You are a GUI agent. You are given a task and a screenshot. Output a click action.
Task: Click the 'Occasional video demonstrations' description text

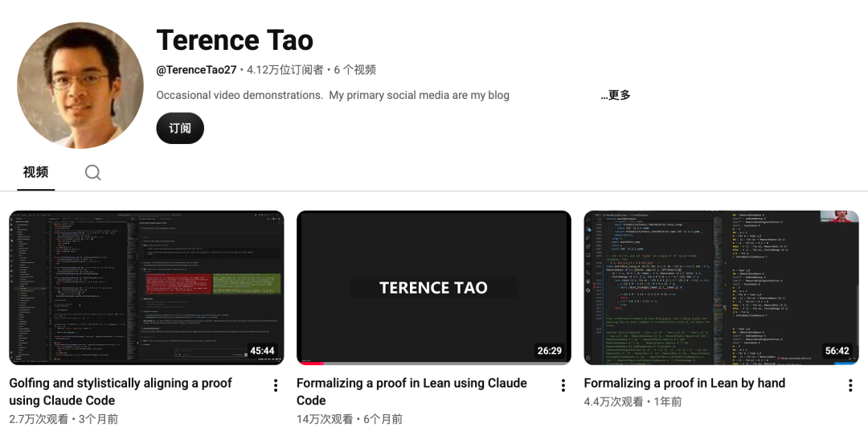(333, 95)
